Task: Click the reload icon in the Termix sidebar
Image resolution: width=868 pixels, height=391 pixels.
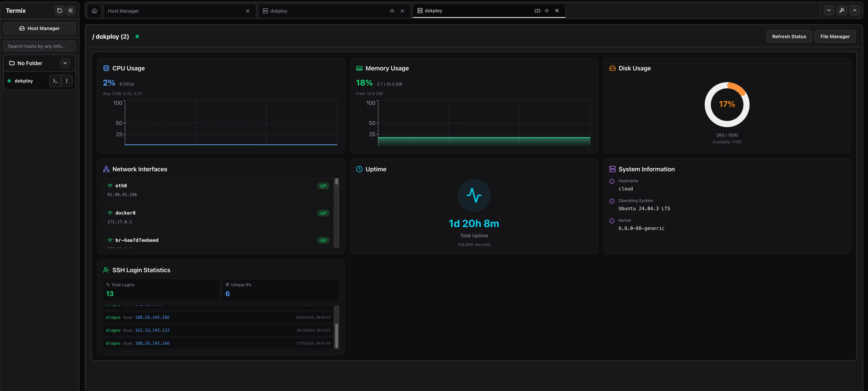Action: coord(59,10)
